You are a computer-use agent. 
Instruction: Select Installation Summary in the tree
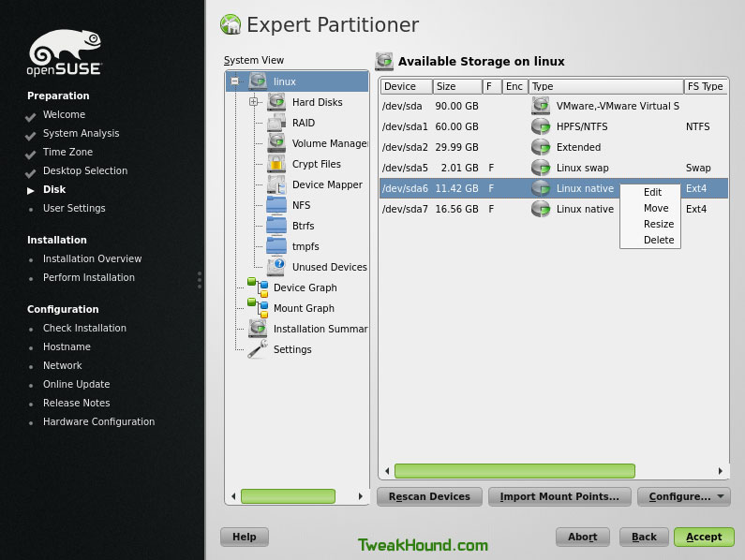[320, 329]
